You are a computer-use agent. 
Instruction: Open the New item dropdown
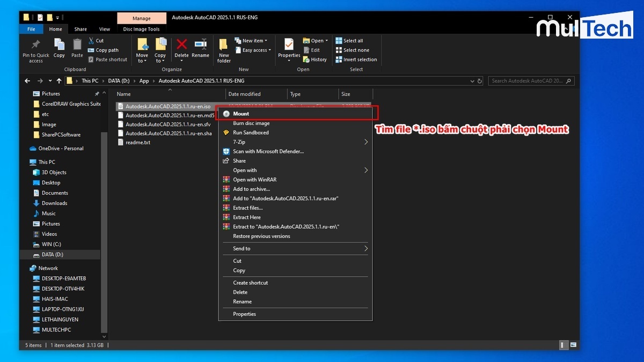[x=251, y=40]
